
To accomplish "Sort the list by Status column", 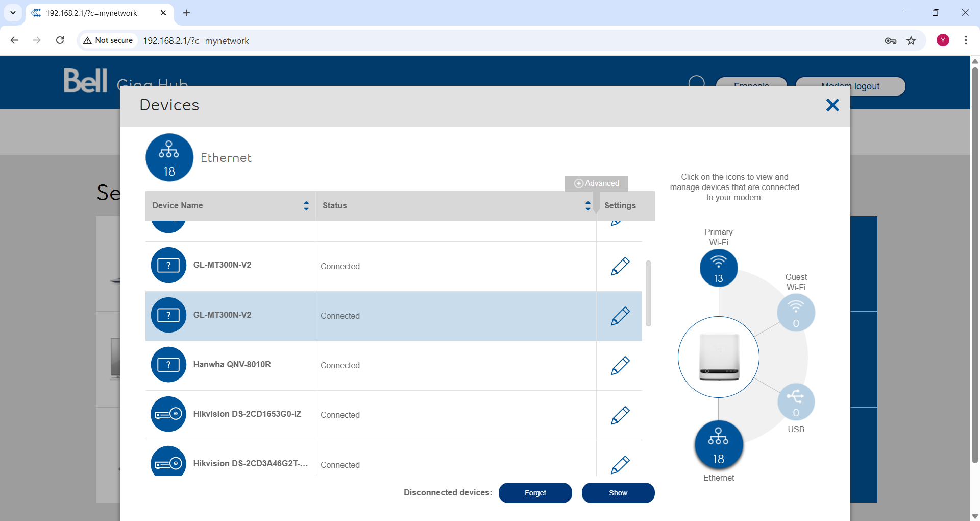I will click(587, 206).
